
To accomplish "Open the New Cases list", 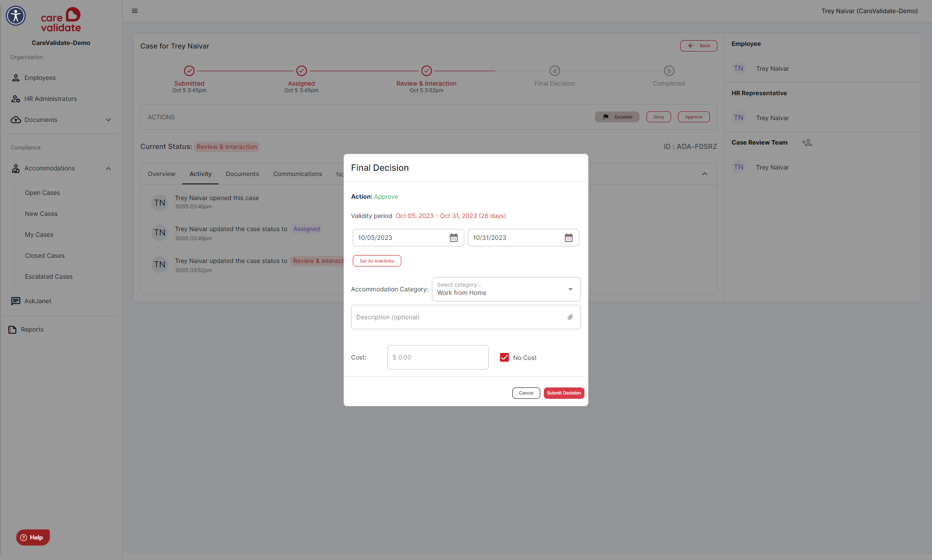I will coord(41,214).
